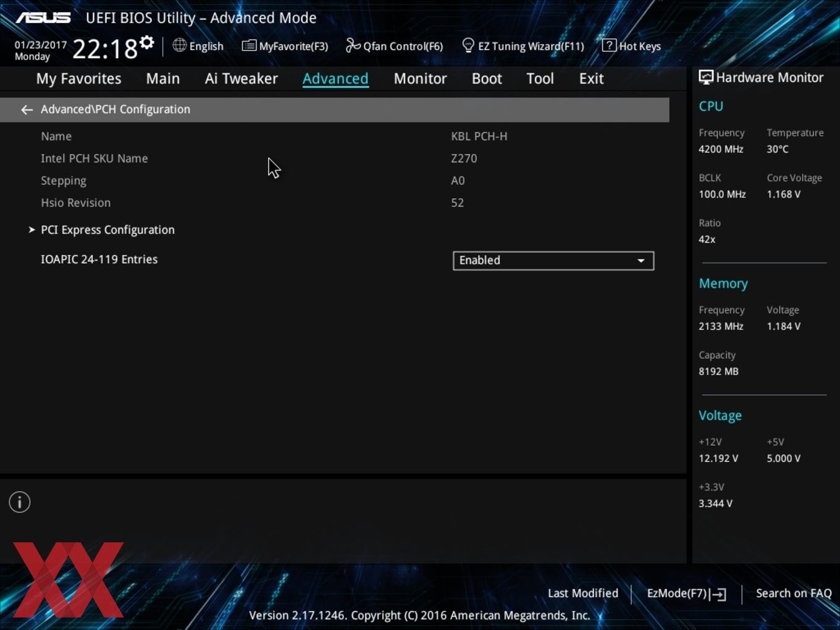Click the +5V reading 5.000 V
840x630 pixels.
click(x=783, y=458)
